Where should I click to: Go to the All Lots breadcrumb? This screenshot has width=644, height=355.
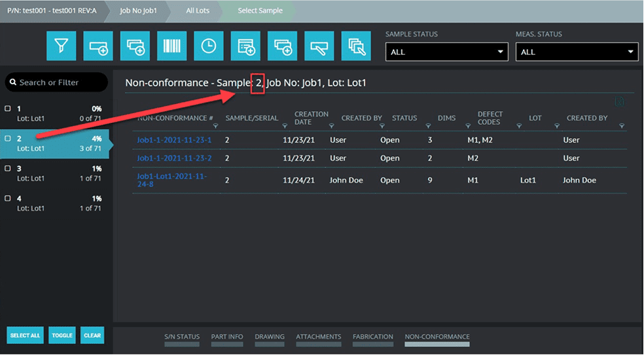tap(198, 10)
